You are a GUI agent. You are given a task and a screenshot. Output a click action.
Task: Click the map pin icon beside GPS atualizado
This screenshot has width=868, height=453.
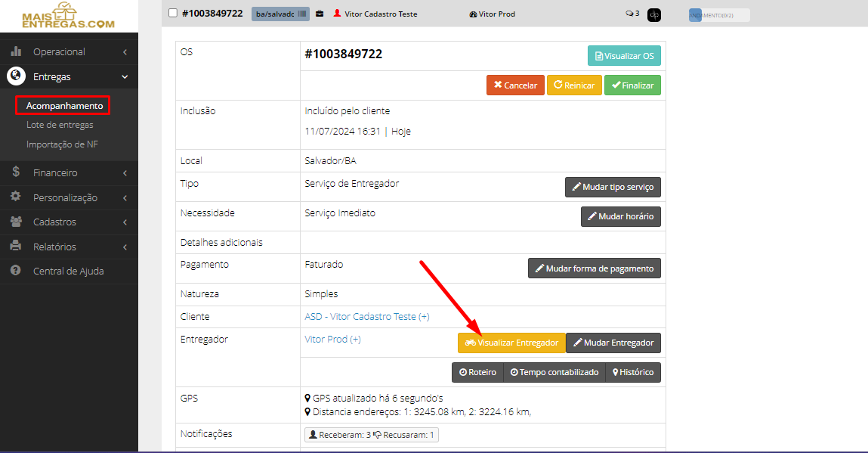click(307, 398)
